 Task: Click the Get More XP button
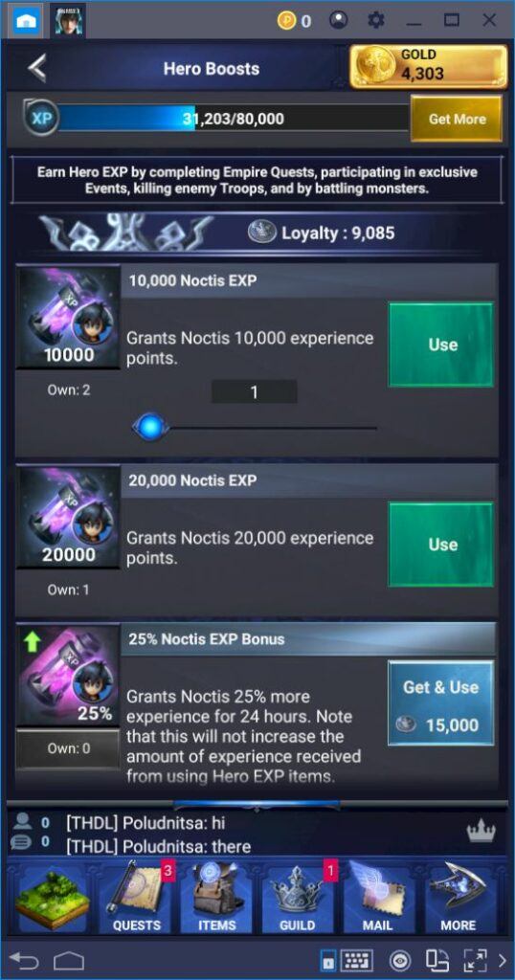(x=457, y=119)
